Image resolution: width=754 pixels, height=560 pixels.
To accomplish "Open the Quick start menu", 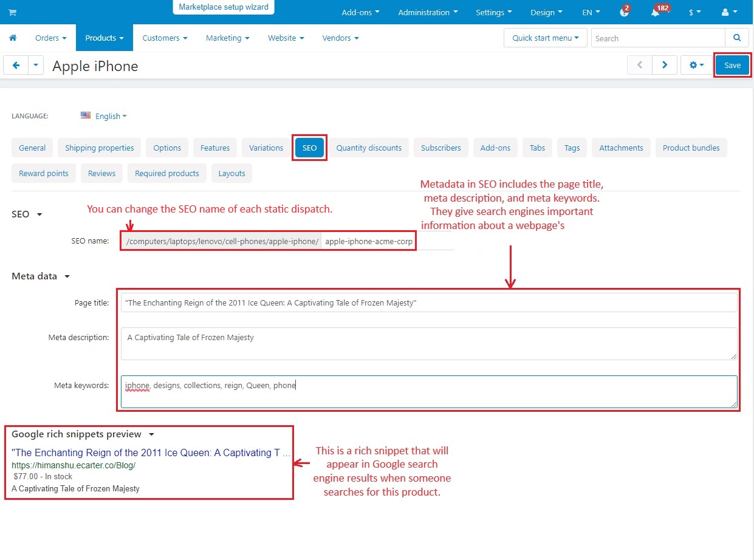I will 546,38.
